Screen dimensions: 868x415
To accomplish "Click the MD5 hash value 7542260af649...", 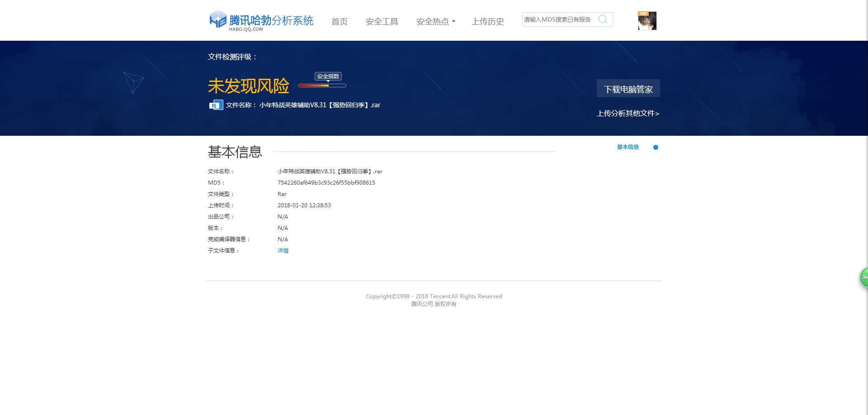I will pos(326,183).
